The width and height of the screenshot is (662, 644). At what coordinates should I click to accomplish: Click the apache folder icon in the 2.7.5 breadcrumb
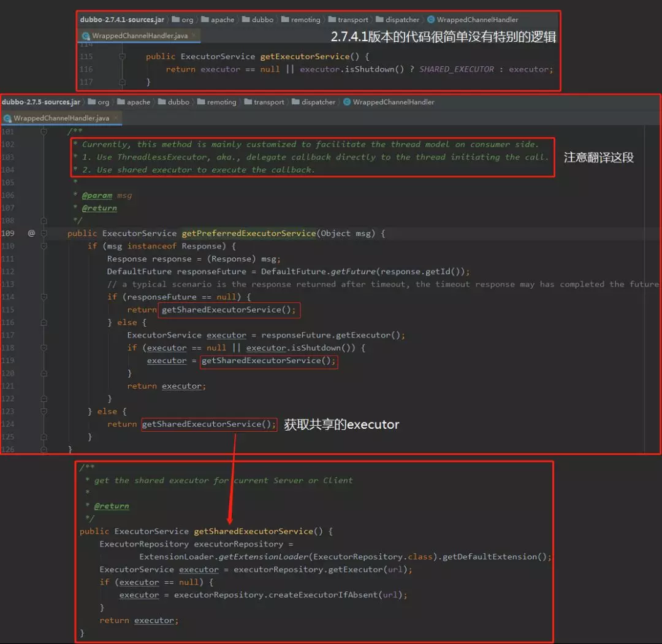tap(121, 102)
